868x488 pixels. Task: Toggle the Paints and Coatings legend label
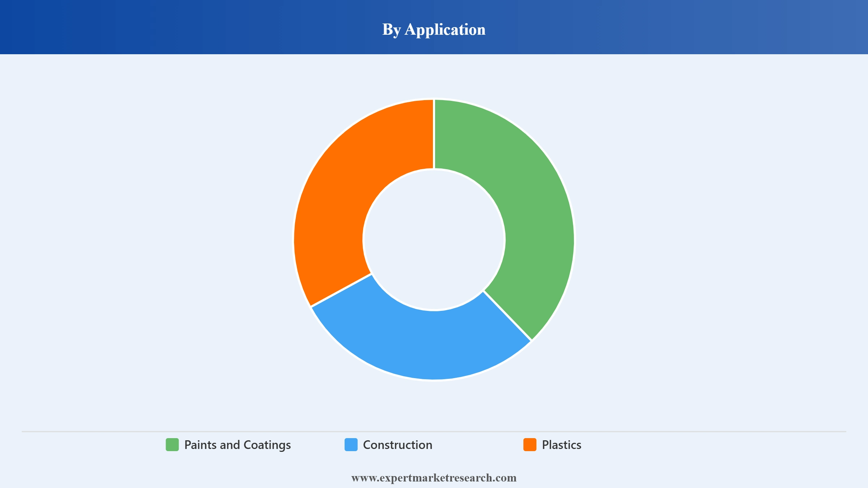click(x=238, y=445)
